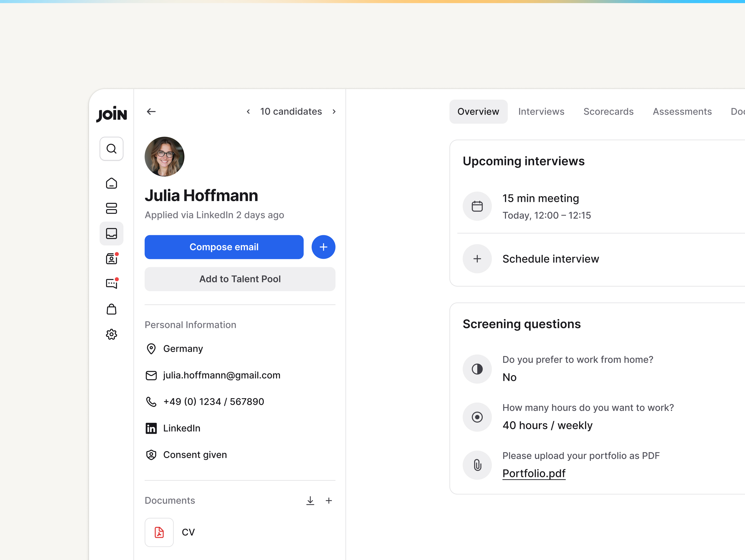Open the home icon in sidebar

pos(111,183)
